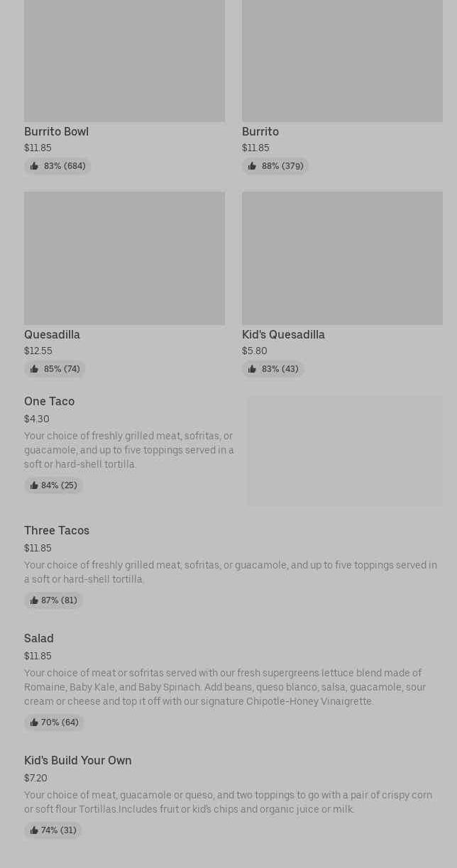
Task: Click thumbs-up icon on Salad rating
Action: coord(34,723)
